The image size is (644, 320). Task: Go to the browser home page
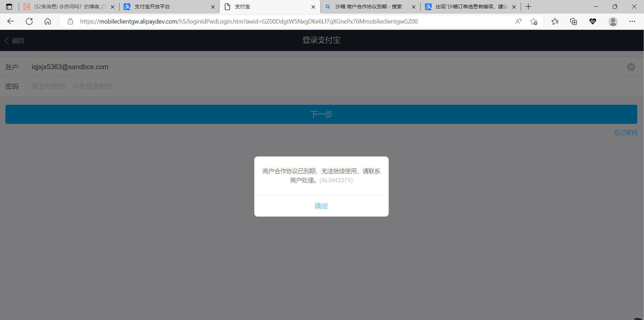(48, 21)
